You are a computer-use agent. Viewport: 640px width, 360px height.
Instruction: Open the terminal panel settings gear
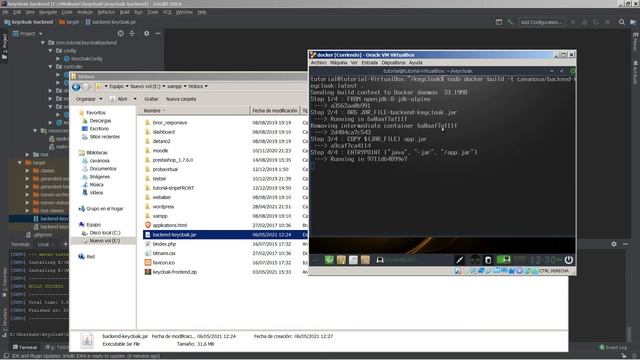(x=614, y=244)
